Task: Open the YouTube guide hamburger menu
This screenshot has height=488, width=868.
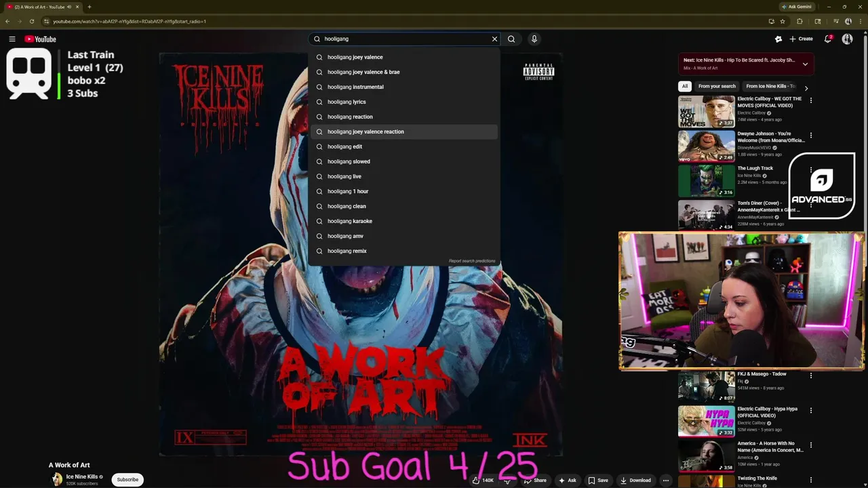Action: point(12,39)
